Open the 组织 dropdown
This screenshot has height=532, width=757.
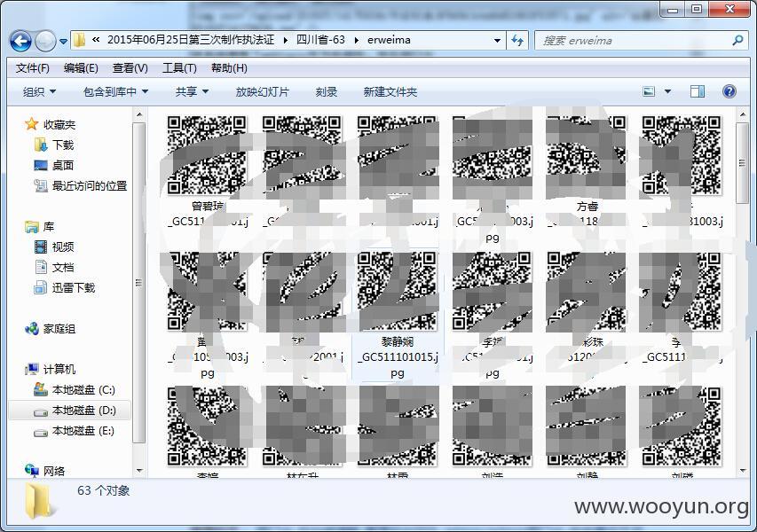pyautogui.click(x=40, y=91)
